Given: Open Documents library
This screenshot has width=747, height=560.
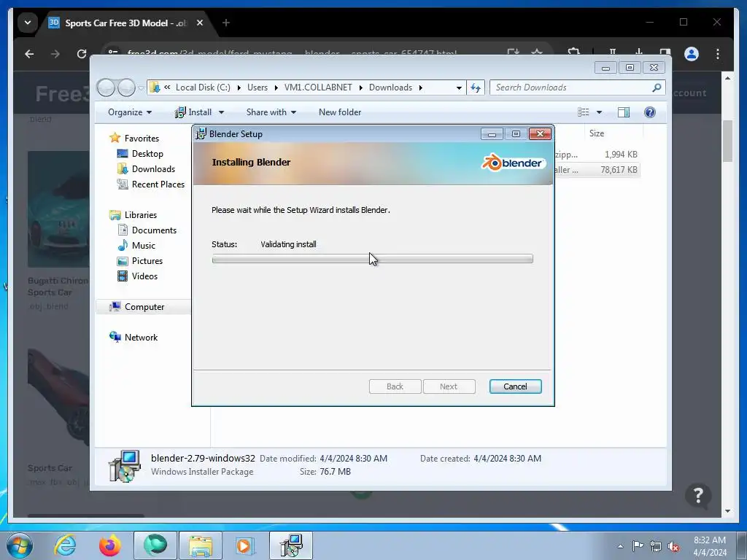Looking at the screenshot, I should click(x=154, y=230).
